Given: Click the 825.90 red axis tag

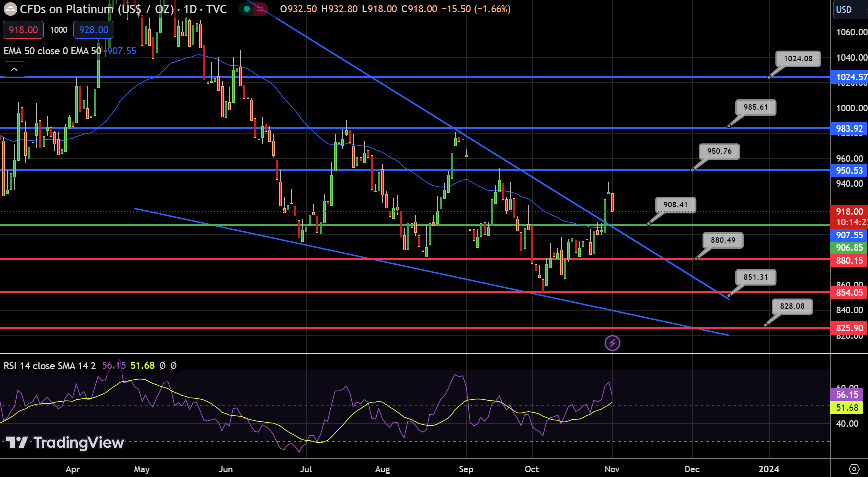Looking at the screenshot, I should pyautogui.click(x=849, y=328).
